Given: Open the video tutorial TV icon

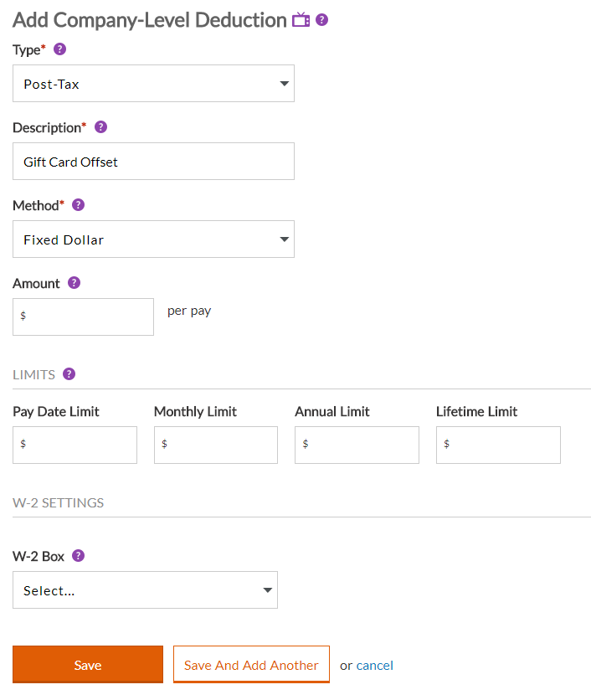Looking at the screenshot, I should coord(301,18).
